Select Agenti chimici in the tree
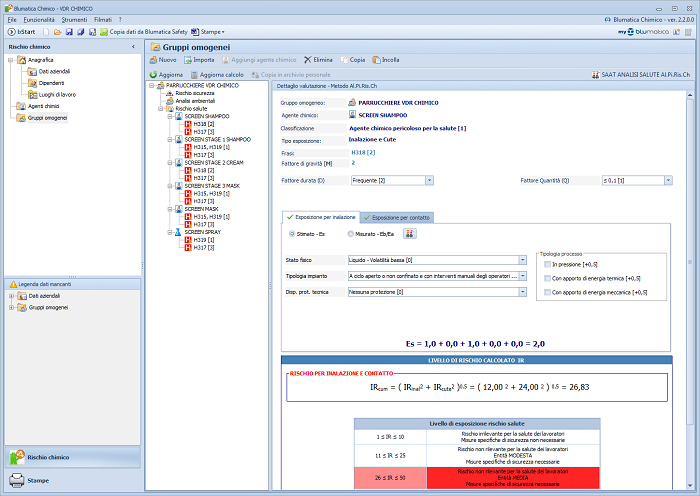Viewport: 700px width, 496px height. (x=45, y=105)
